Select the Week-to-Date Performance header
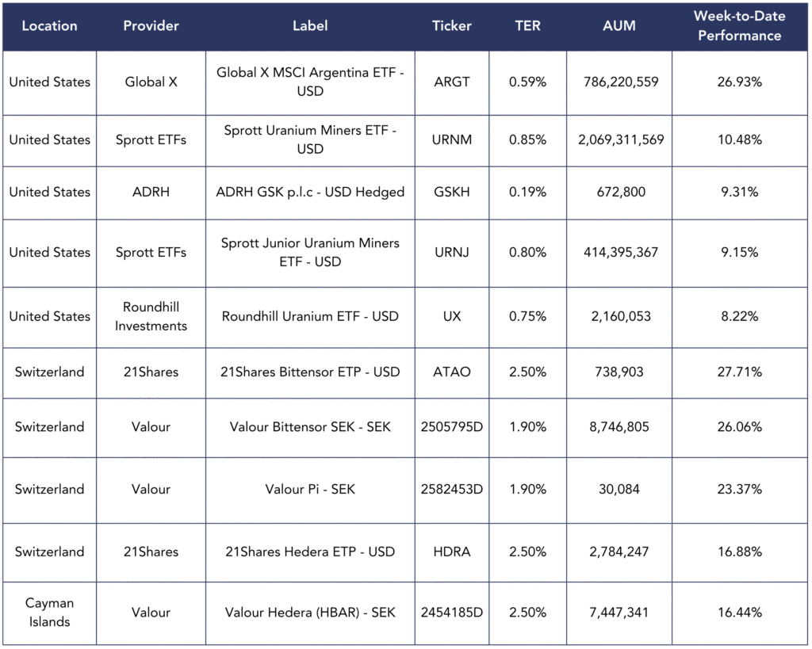 (737, 25)
